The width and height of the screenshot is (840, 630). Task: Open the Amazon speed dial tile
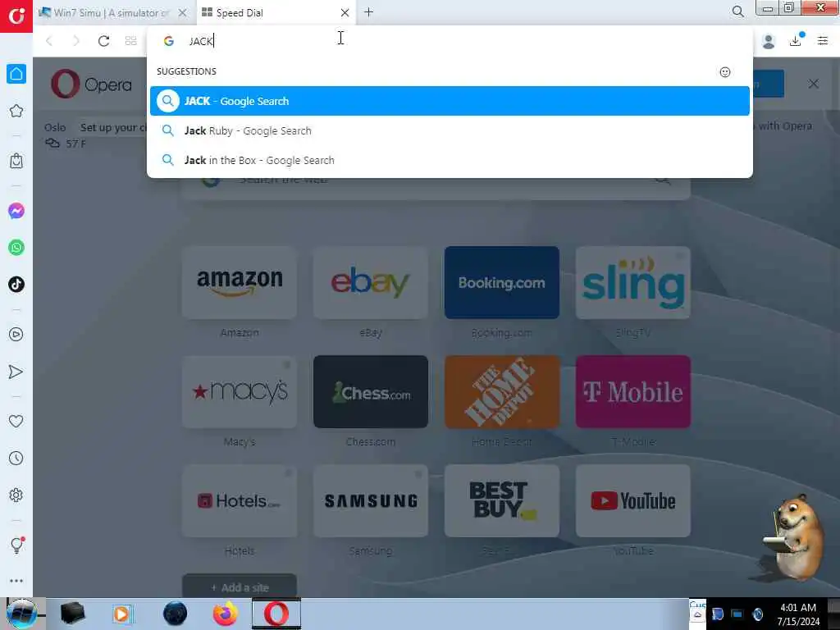click(x=240, y=282)
